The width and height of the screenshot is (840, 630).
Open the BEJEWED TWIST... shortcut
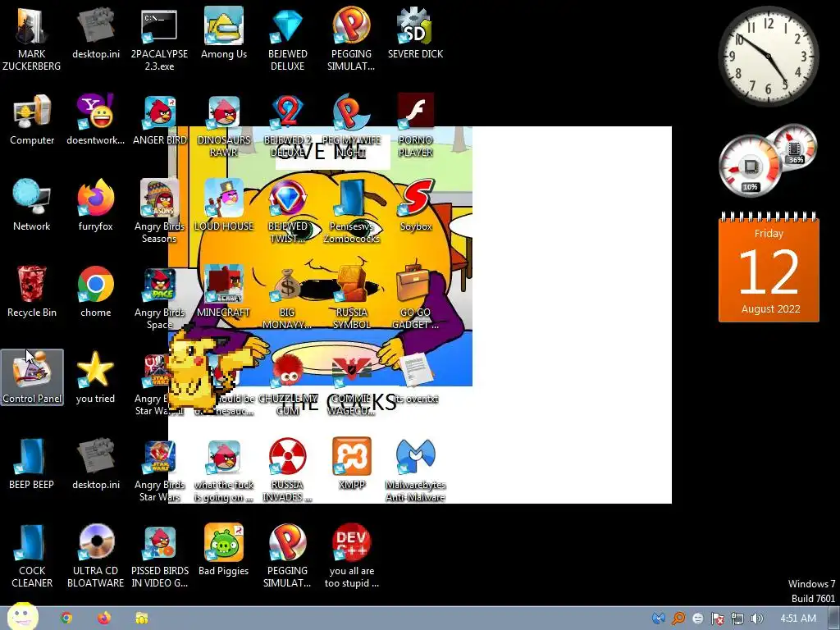288,211
